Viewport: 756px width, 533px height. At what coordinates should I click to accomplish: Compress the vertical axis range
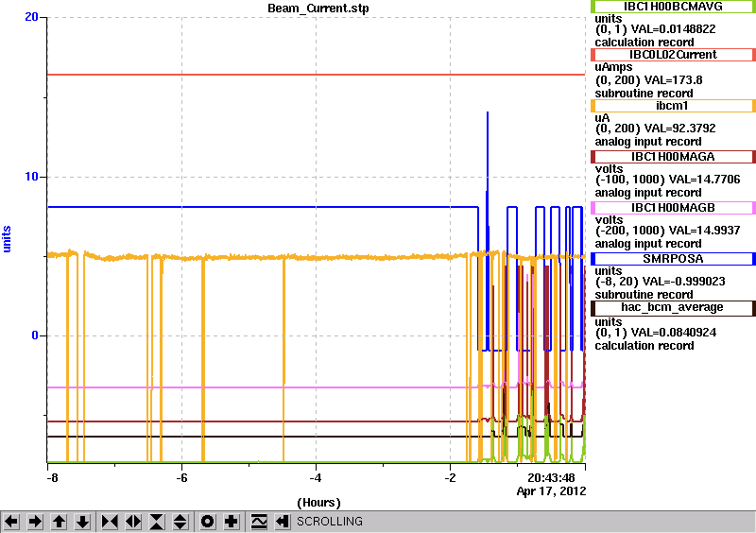(x=157, y=522)
